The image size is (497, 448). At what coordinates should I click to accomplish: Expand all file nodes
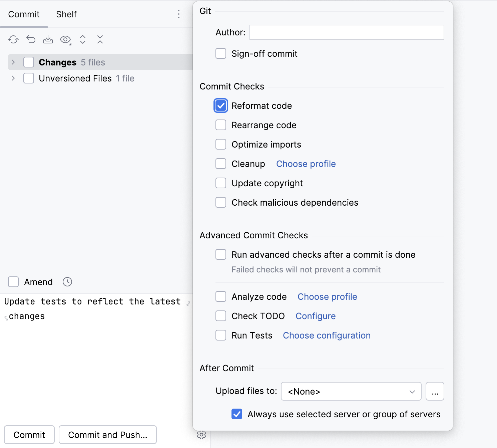83,39
